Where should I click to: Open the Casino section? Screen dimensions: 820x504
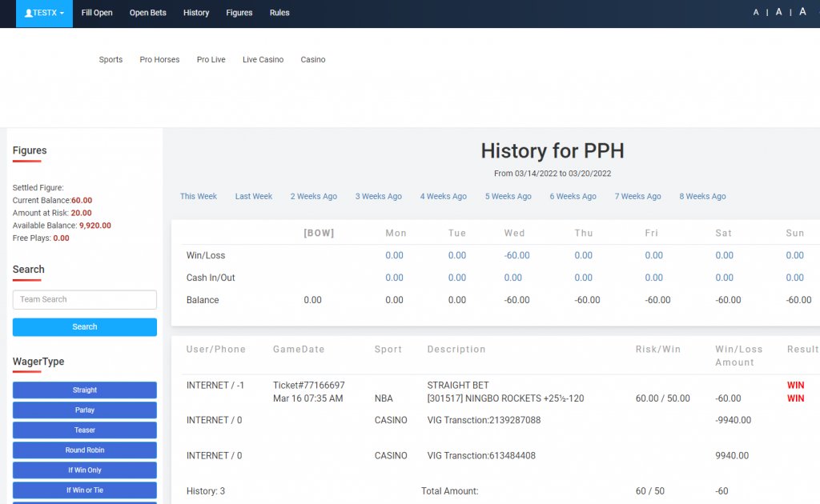coord(312,59)
